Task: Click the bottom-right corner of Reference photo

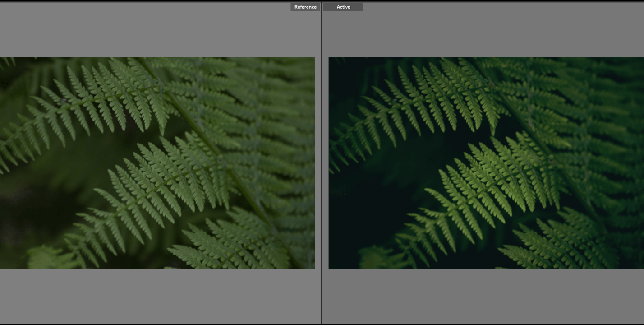Action: (313, 267)
